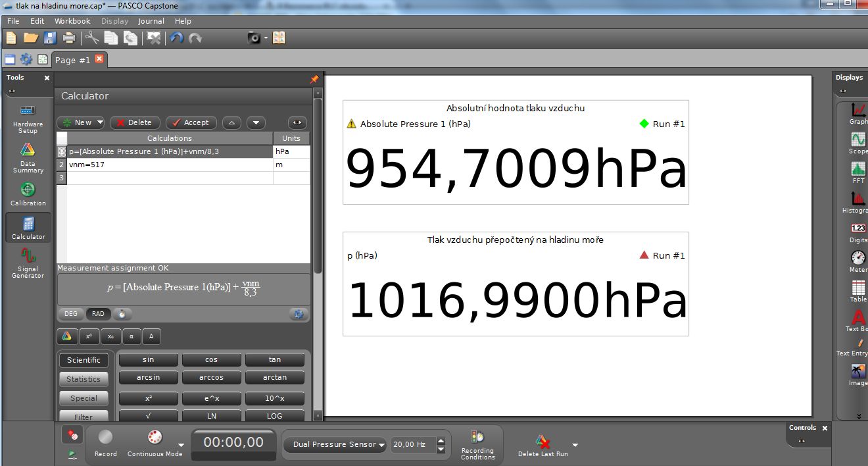Open the Help menu
This screenshot has width=868, height=466.
[x=183, y=21]
